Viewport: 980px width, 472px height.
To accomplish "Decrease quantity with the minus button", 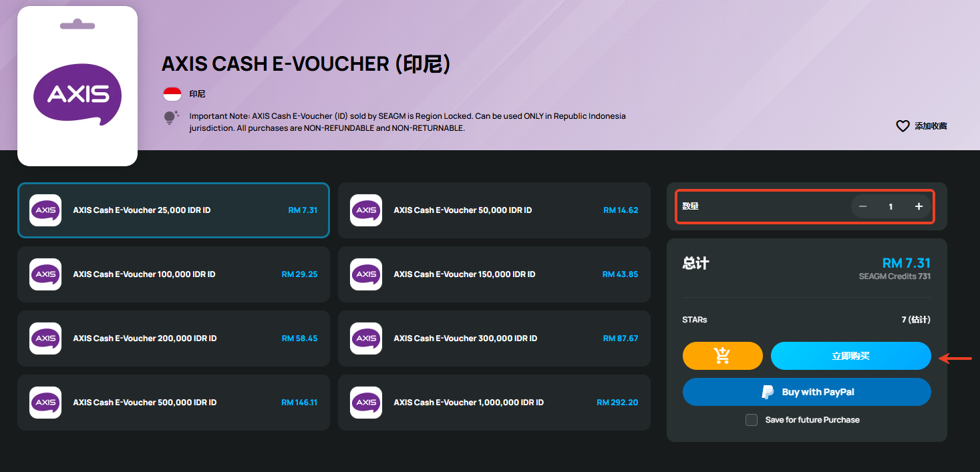I will click(862, 206).
